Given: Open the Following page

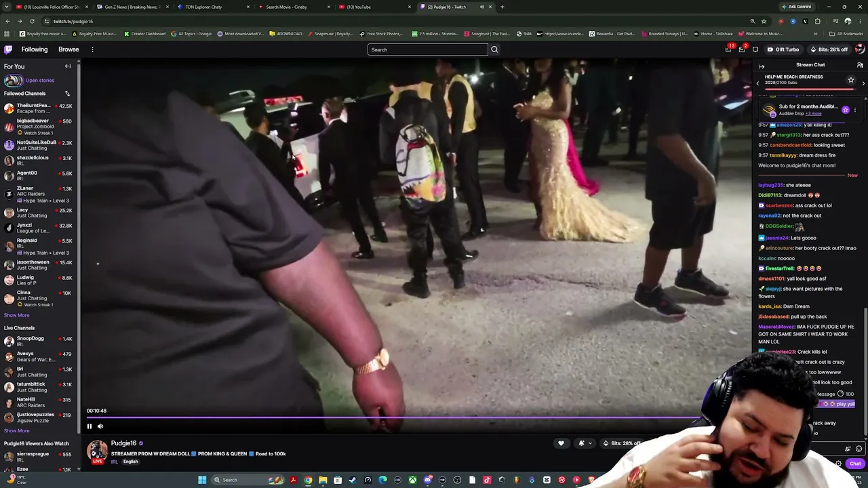Looking at the screenshot, I should pos(35,49).
